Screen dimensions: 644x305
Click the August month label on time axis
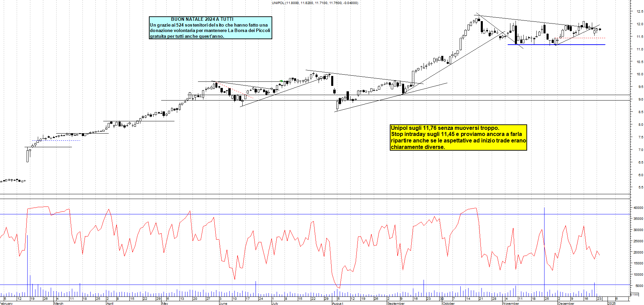tap(338, 303)
